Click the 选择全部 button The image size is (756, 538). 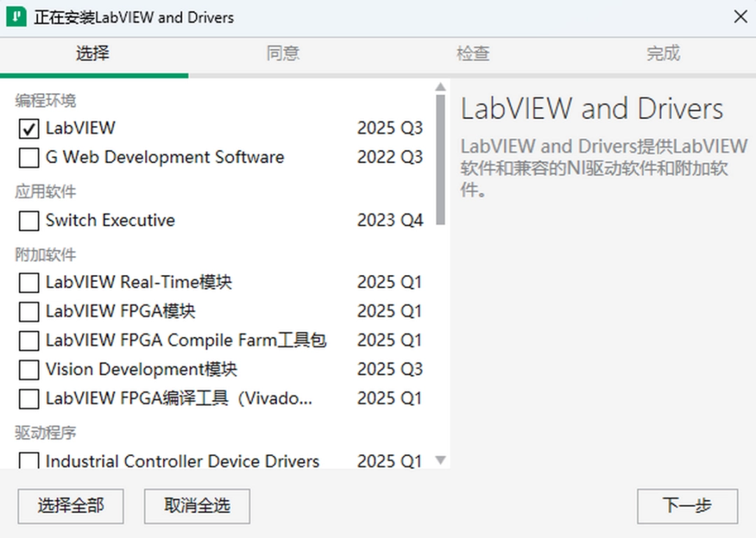tap(70, 506)
